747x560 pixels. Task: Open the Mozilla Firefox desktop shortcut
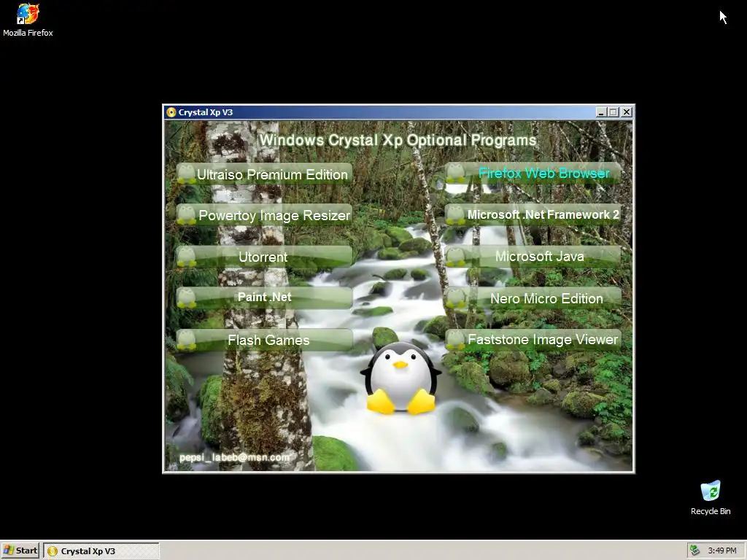(28, 20)
